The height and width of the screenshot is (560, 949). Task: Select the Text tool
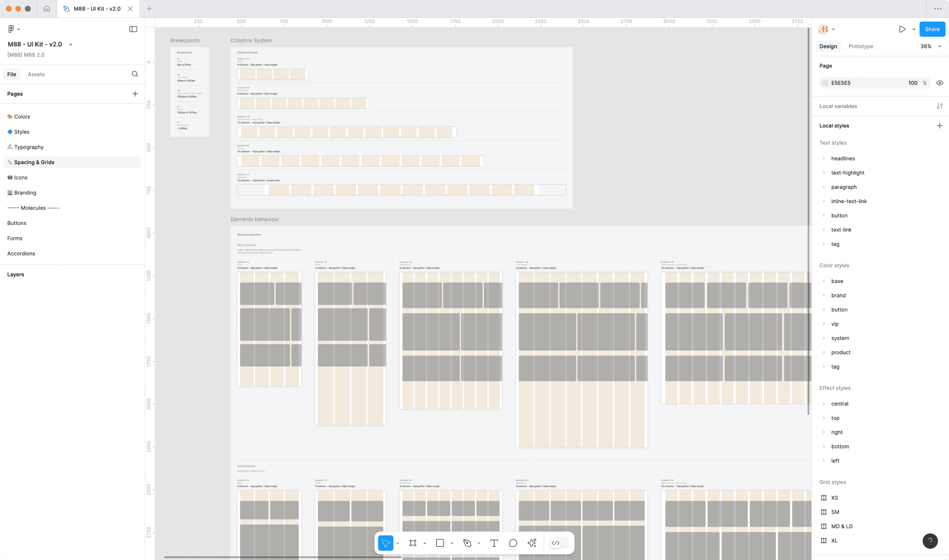[494, 543]
